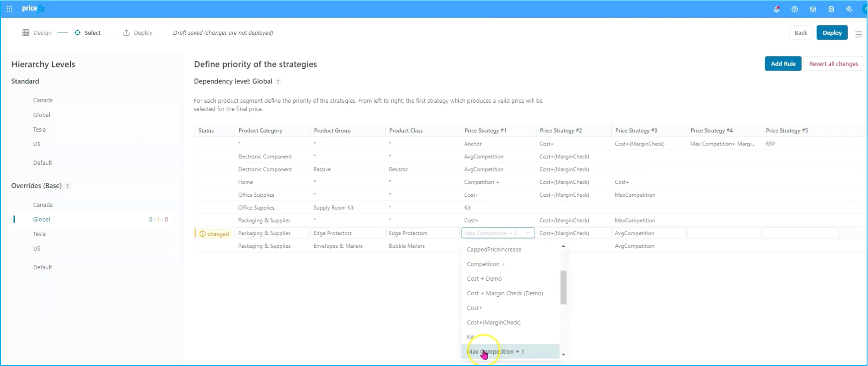Click the help question mark icon
Image resolution: width=868 pixels, height=366 pixels.
pos(795,9)
